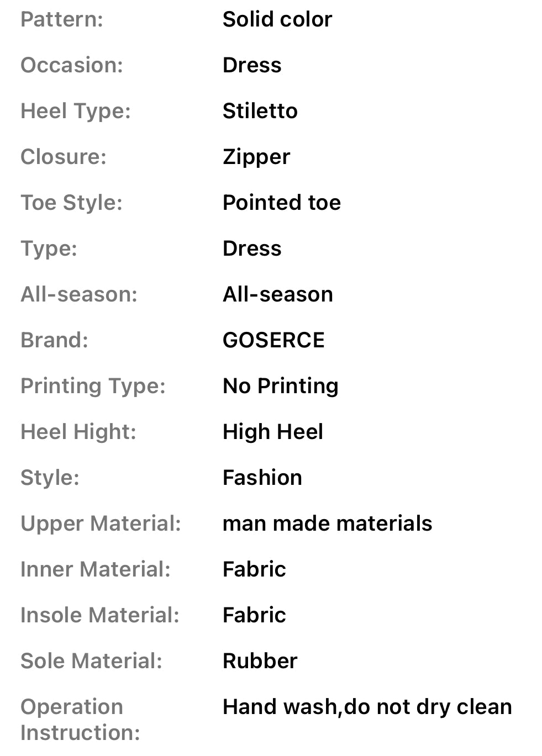Viewport: 542px width, 756px height.
Task: Click the Pattern label
Action: coord(62,20)
